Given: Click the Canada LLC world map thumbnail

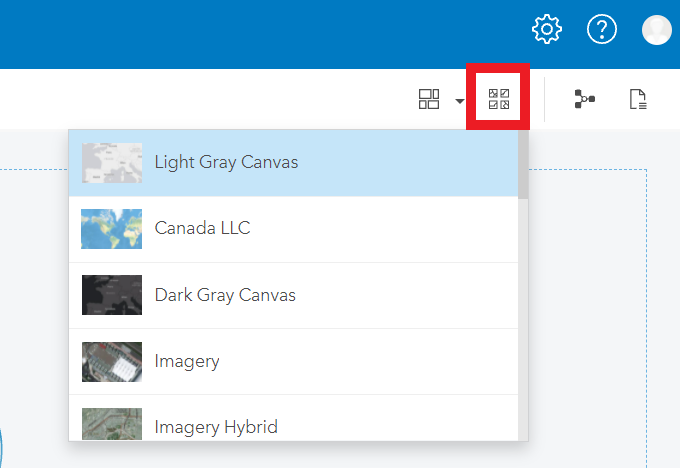Looking at the screenshot, I should click(111, 229).
